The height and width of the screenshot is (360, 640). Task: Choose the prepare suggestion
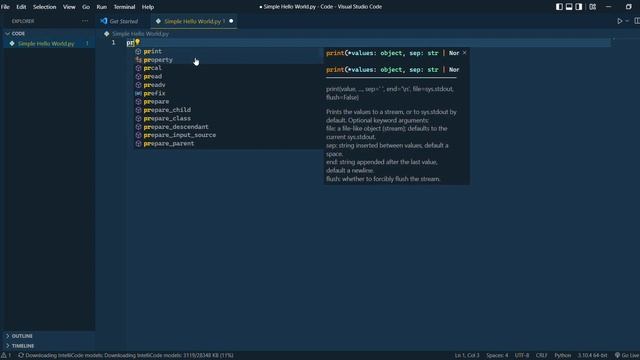pyautogui.click(x=229, y=102)
